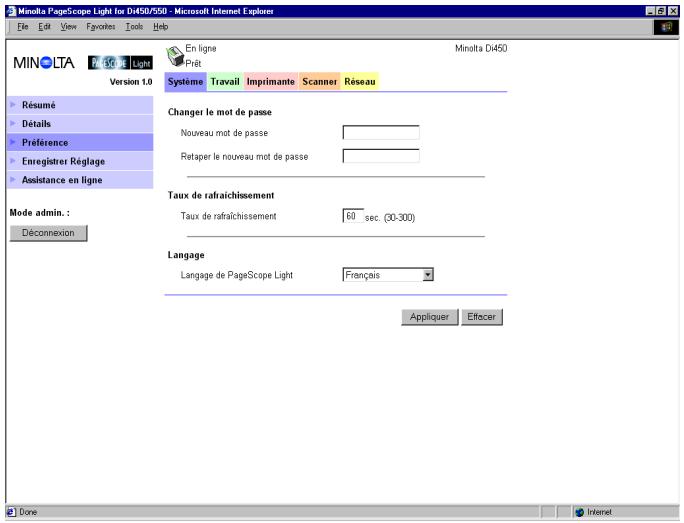The image size is (684, 523).
Task: Open the Help menu
Action: click(161, 27)
